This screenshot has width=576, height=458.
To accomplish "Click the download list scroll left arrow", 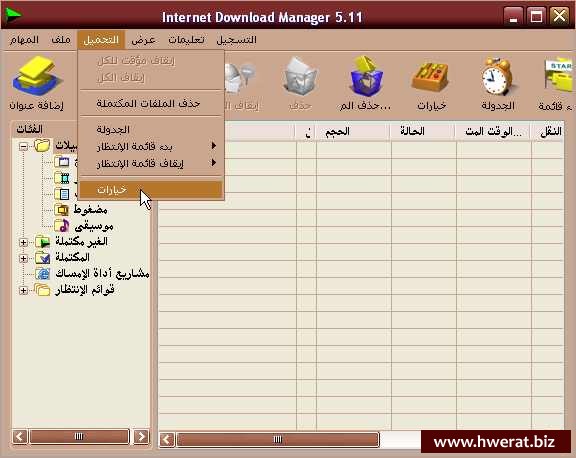I will pos(167,439).
